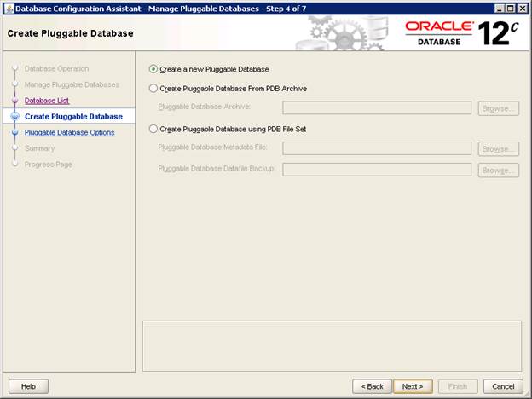Choose Create Pluggable Database From PDB Archive
The image size is (532, 399).
[153, 88]
